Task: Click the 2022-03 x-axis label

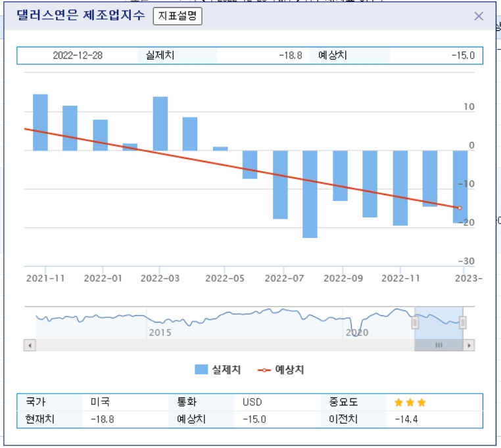Action: click(160, 279)
